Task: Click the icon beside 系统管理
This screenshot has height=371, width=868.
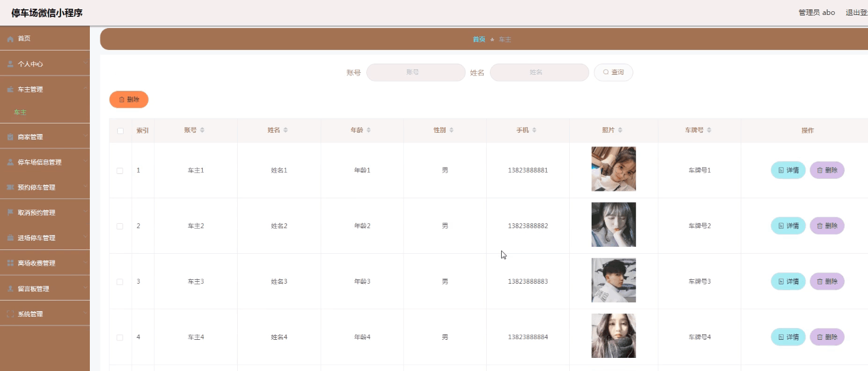Action: click(10, 314)
